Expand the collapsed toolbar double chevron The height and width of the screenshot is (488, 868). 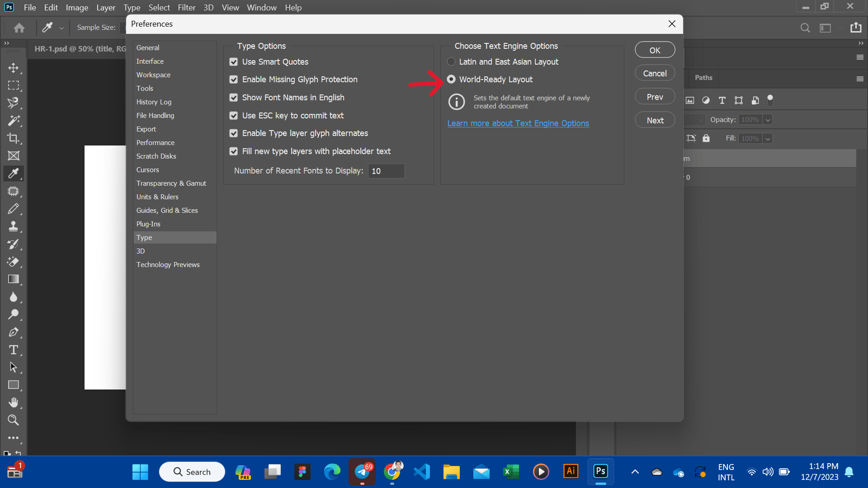click(x=6, y=43)
